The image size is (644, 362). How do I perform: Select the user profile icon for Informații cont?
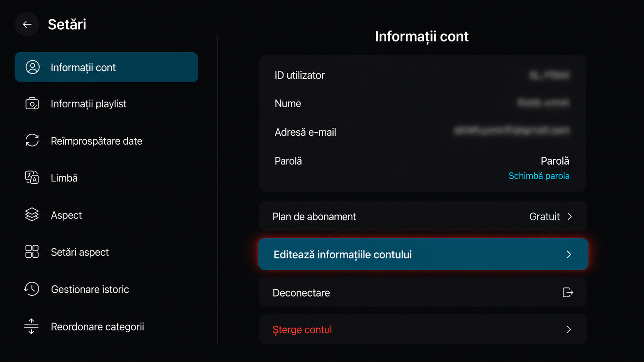tap(32, 67)
